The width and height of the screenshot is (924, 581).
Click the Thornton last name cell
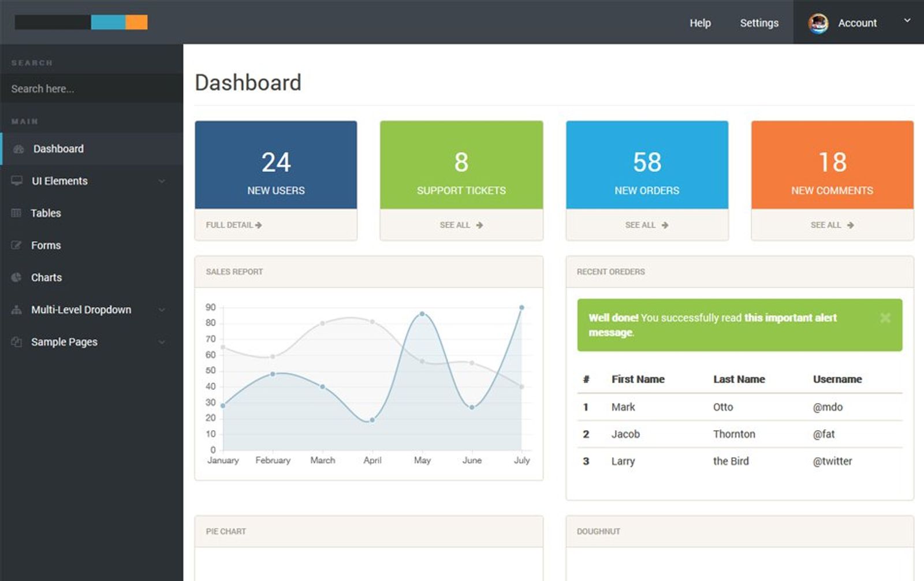point(734,434)
